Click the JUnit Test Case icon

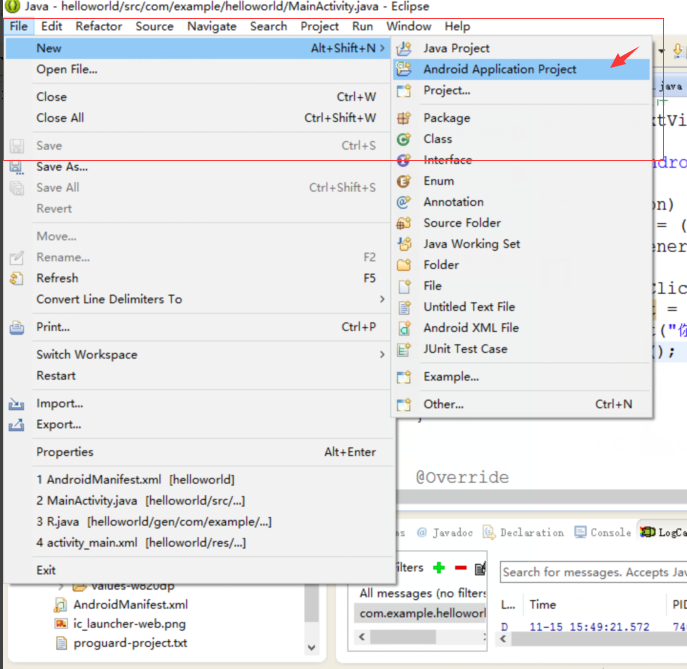404,349
